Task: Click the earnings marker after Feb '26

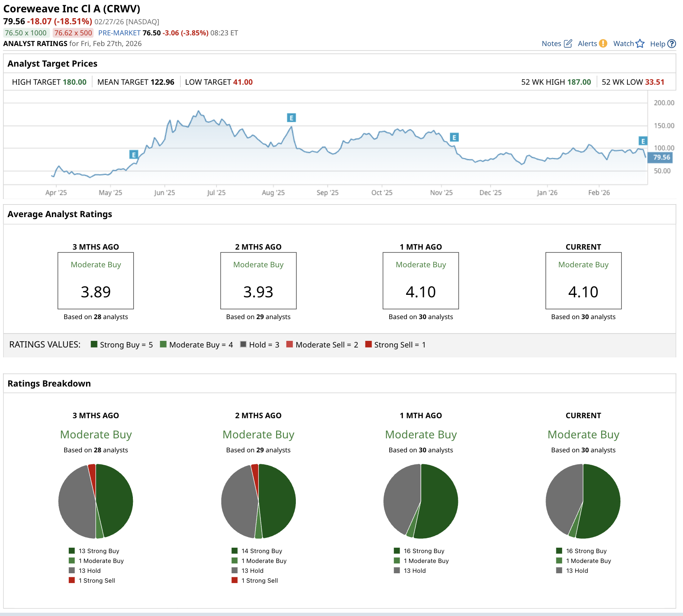Action: coord(643,141)
